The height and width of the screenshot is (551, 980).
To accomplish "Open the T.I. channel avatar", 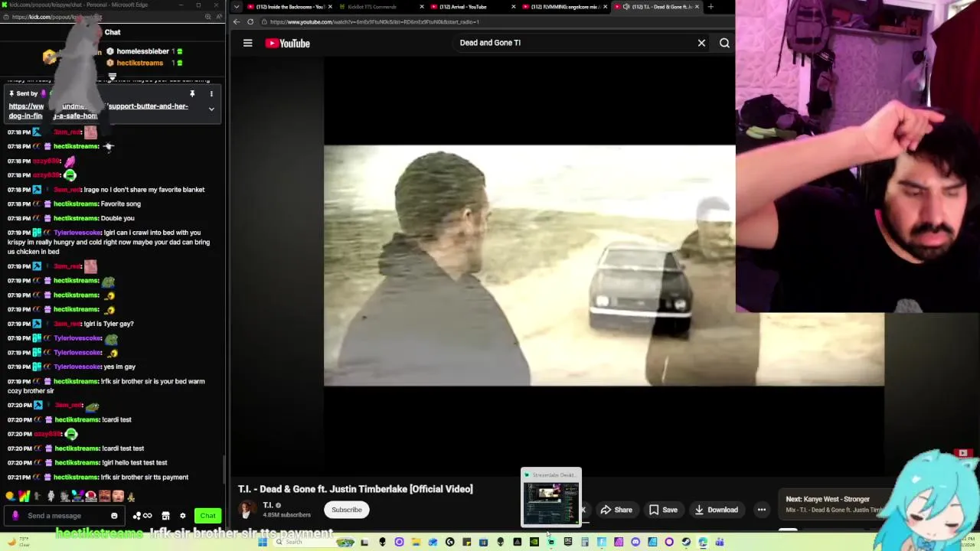I will pos(247,510).
